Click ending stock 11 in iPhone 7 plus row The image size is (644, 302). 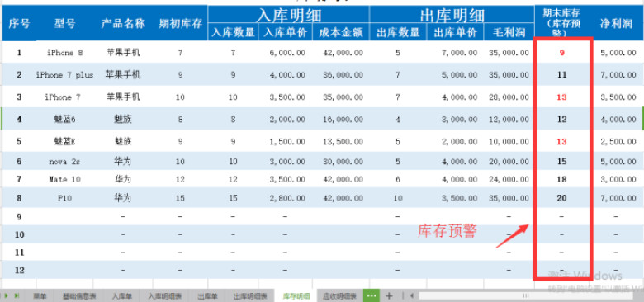pyautogui.click(x=561, y=75)
